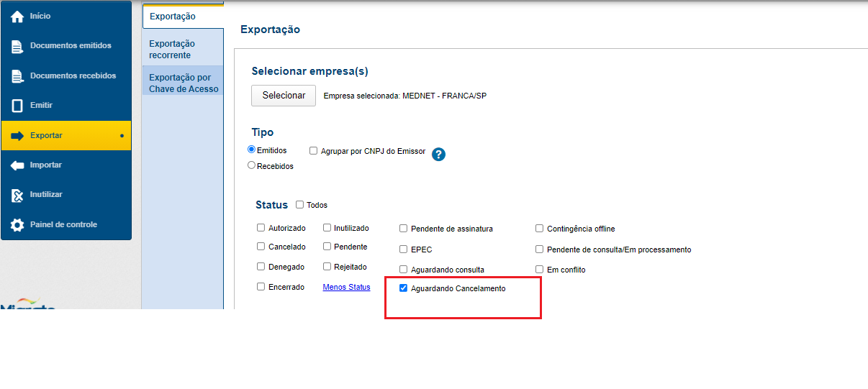The width and height of the screenshot is (868, 389).
Task: Tick the Autorizado status checkbox
Action: tap(261, 228)
